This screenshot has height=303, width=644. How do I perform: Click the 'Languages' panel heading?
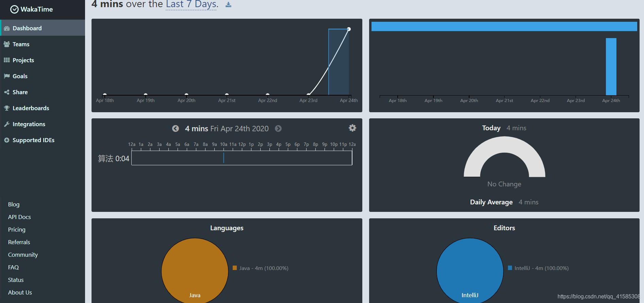click(x=227, y=228)
